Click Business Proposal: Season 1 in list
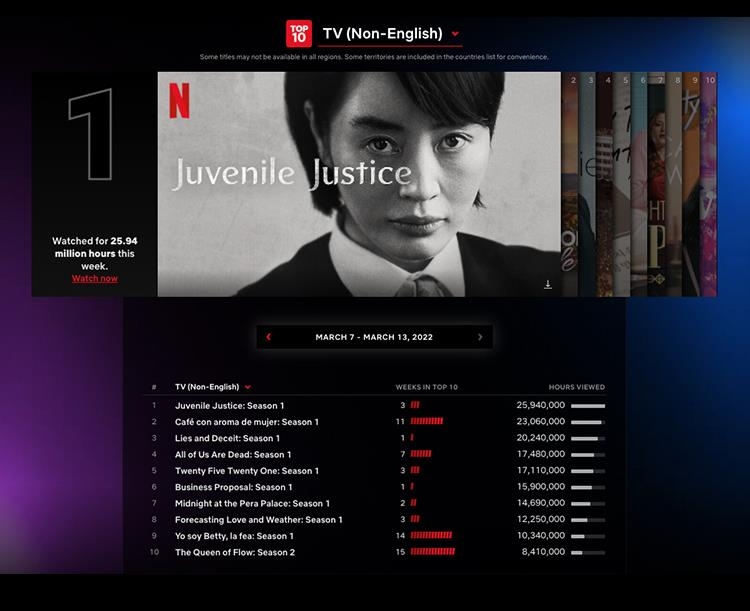750x611 pixels. coord(233,487)
